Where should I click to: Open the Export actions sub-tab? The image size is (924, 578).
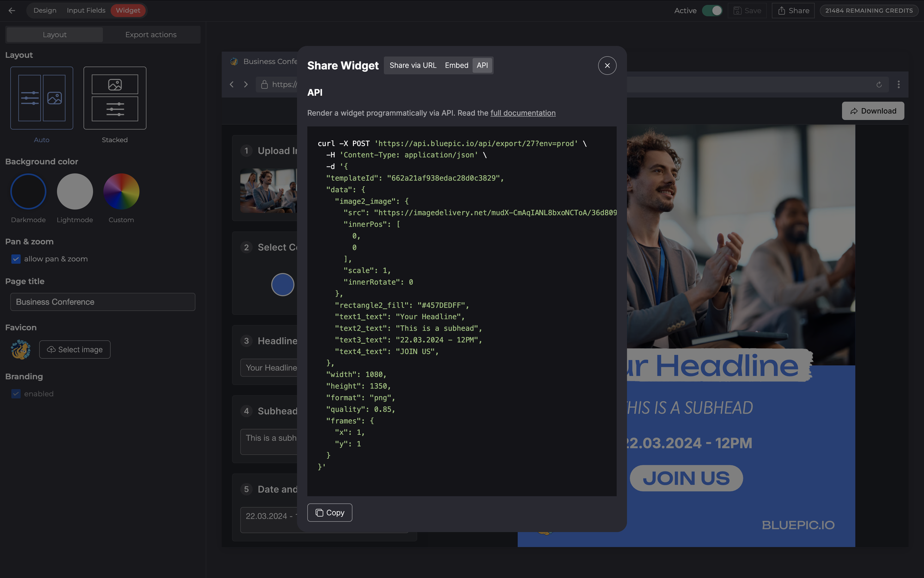[x=151, y=35]
